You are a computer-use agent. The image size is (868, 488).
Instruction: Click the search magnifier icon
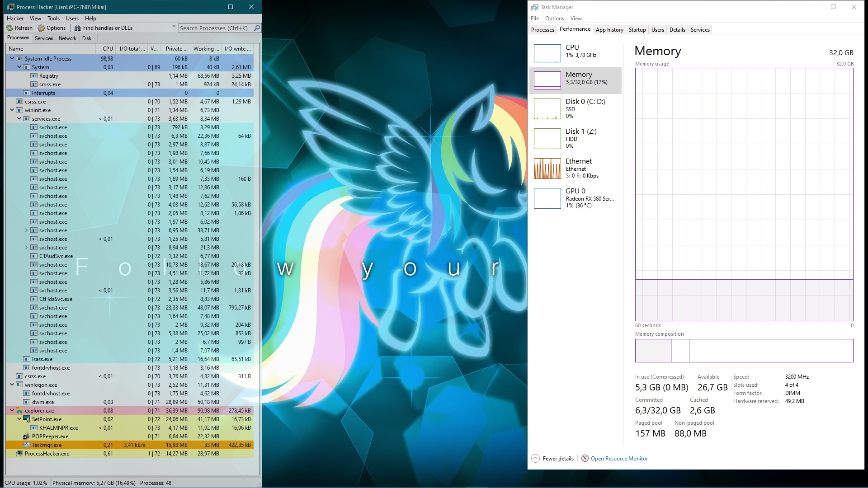click(257, 28)
